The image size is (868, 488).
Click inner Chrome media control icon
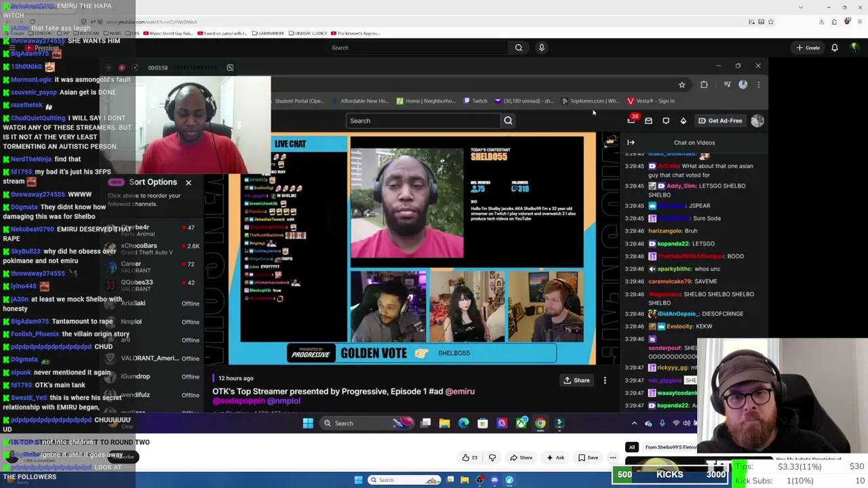coord(727,85)
